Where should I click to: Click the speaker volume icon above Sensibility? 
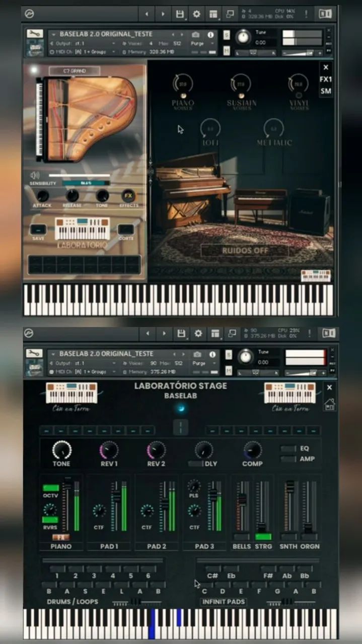coord(35,175)
